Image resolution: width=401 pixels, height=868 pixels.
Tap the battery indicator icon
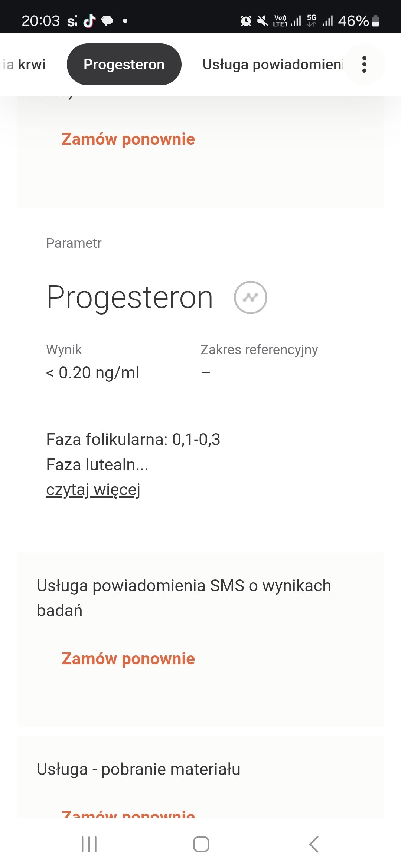(375, 21)
